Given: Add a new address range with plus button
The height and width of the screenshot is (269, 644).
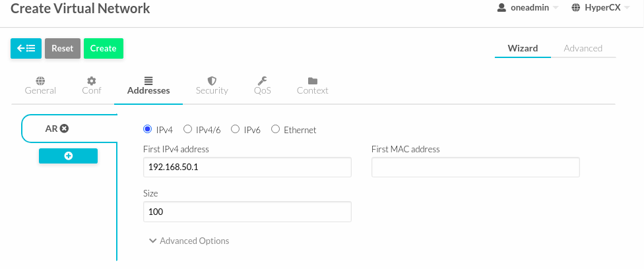Looking at the screenshot, I should (68, 156).
